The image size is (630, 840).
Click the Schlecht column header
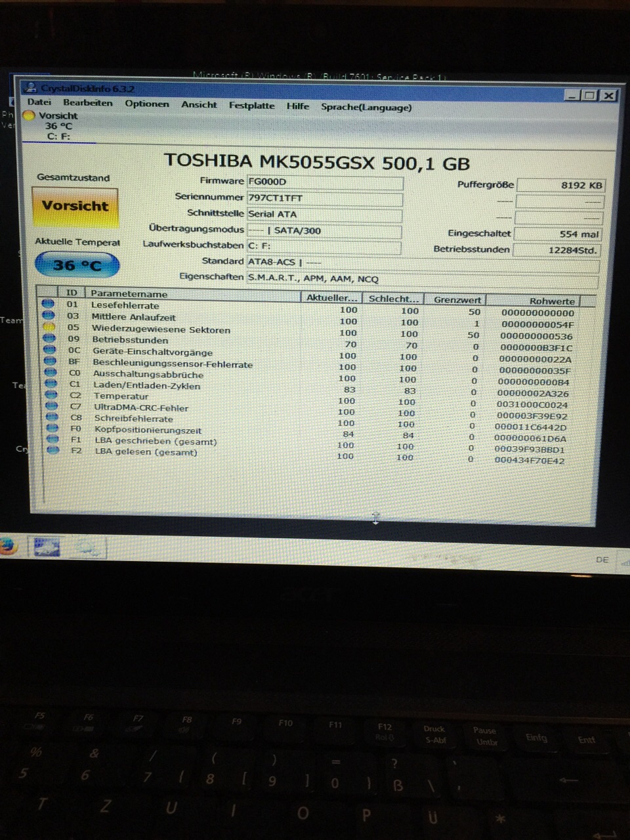coord(392,299)
